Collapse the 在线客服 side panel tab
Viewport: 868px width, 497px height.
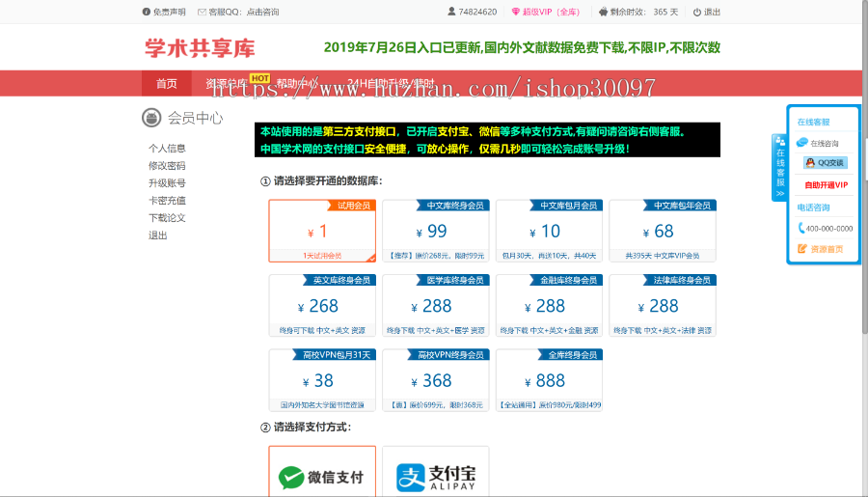point(779,167)
